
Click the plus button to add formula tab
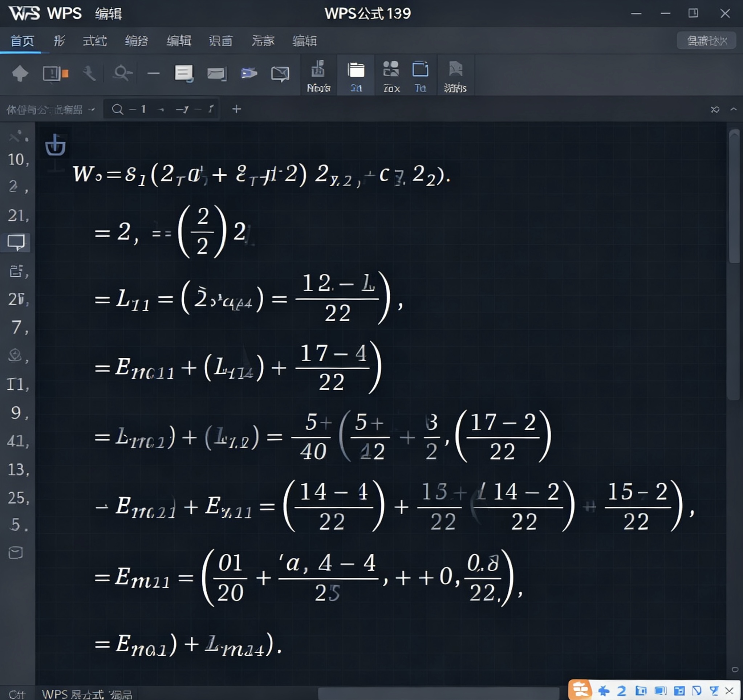tap(236, 109)
